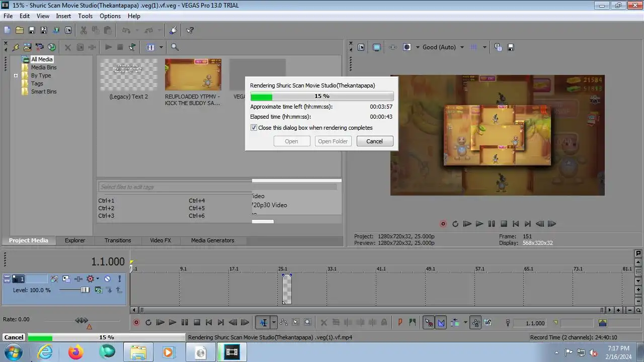Toggle Enable Snapping in timeline toolbar
This screenshot has height=362, width=644.
(x=429, y=323)
